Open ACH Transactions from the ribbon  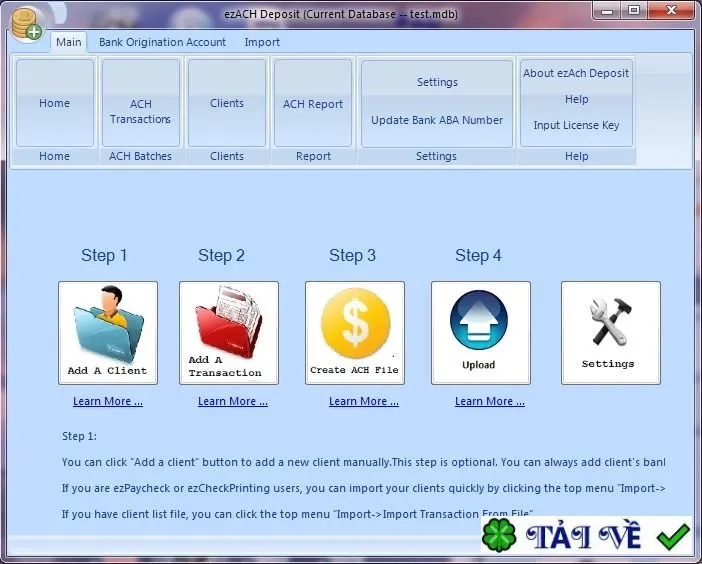pyautogui.click(x=141, y=103)
